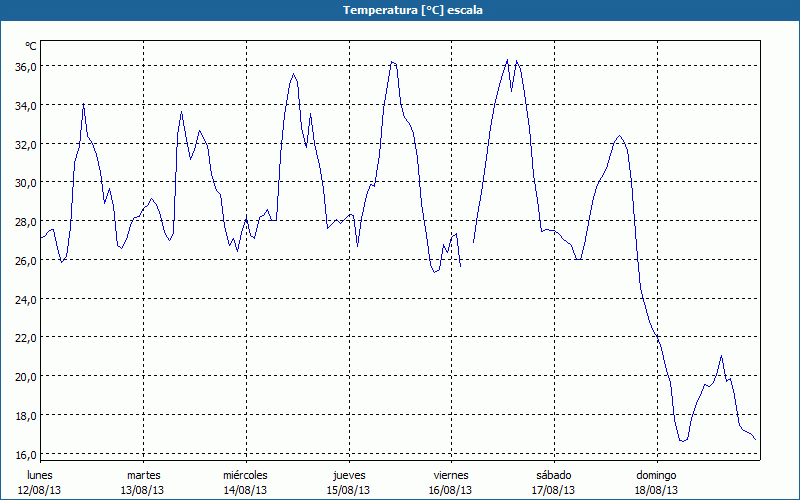Image resolution: width=800 pixels, height=500 pixels.
Task: Click the 12/08/13 date label
Action: [x=40, y=490]
